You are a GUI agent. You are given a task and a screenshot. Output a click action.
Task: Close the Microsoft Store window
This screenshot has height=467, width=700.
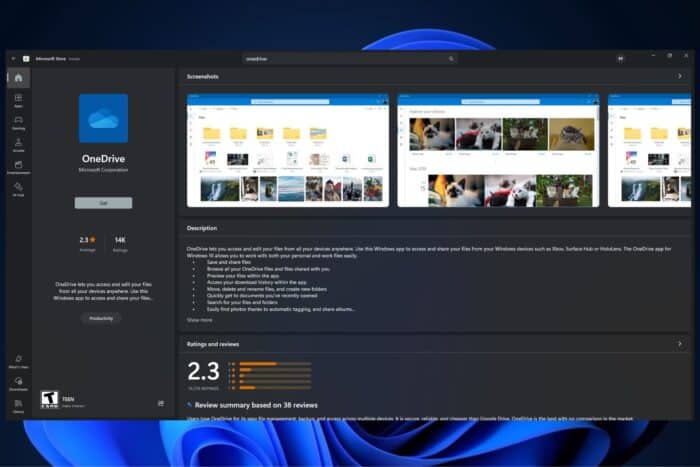pyautogui.click(x=686, y=56)
